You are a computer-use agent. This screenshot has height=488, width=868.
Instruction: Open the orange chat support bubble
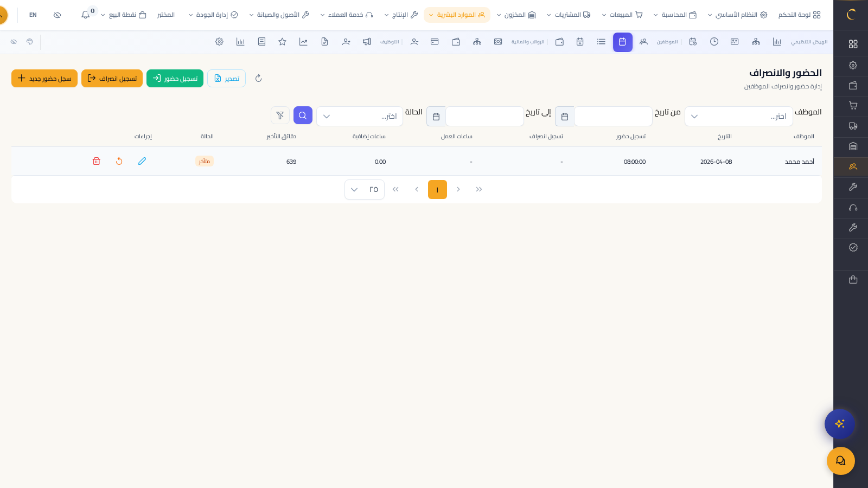[840, 461]
